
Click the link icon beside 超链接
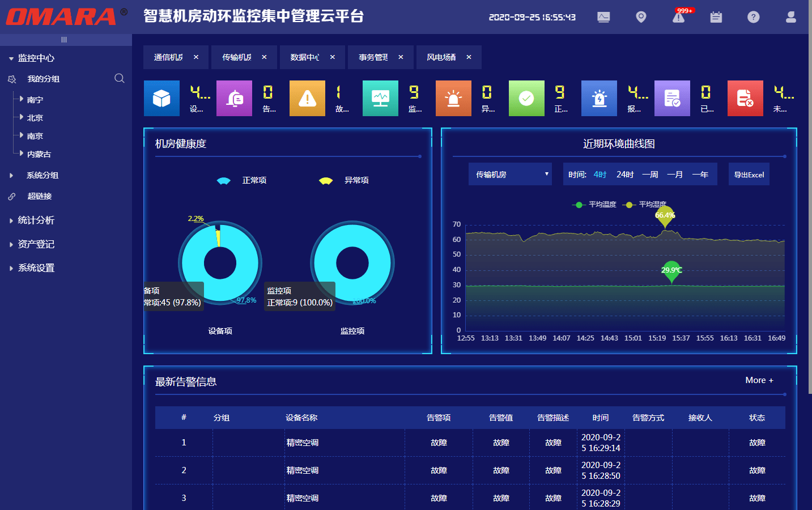point(12,197)
